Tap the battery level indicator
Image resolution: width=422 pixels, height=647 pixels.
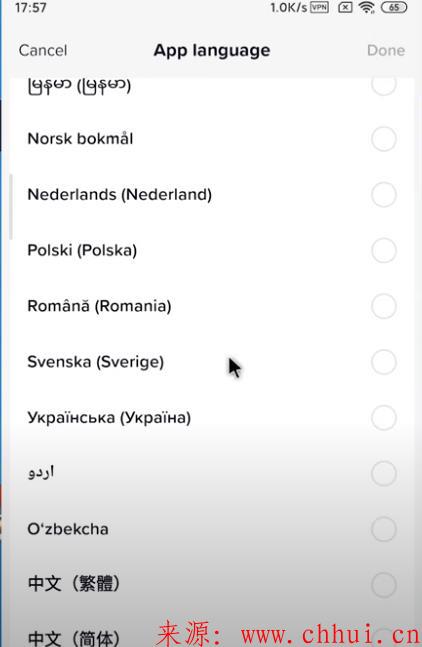(394, 7)
